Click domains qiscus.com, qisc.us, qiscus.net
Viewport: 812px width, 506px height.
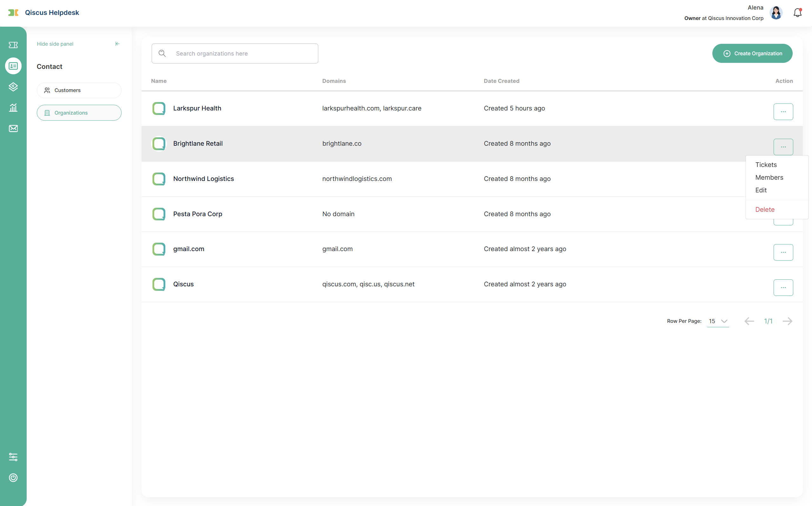pyautogui.click(x=368, y=284)
